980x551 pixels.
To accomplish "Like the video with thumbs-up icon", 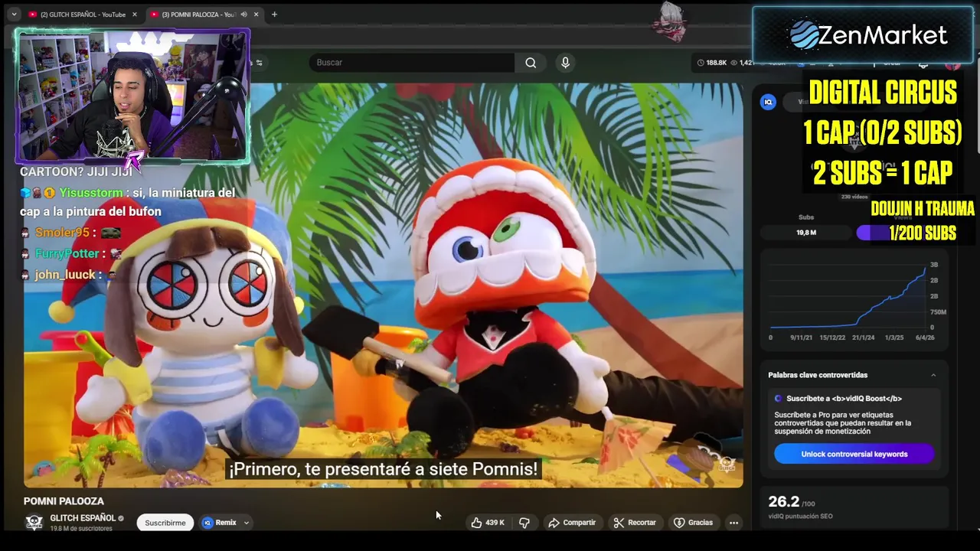I will [476, 523].
